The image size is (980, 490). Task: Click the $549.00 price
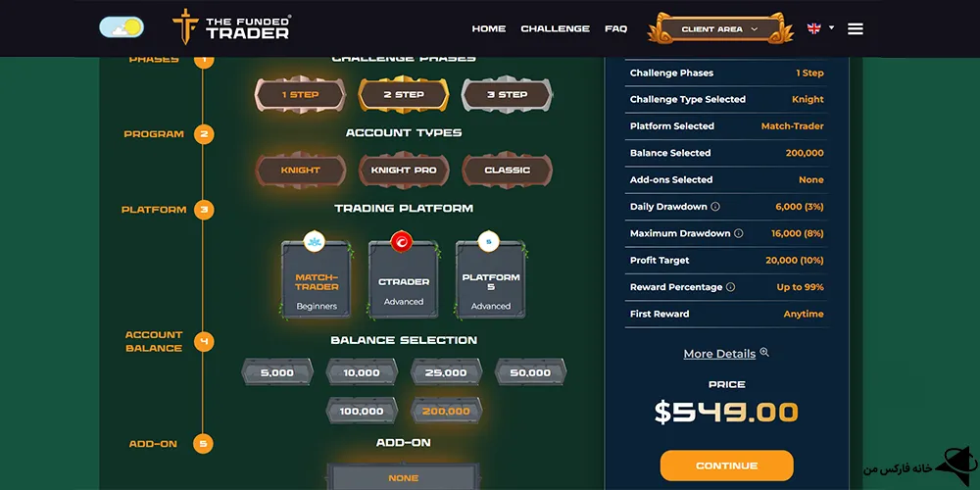(x=727, y=413)
